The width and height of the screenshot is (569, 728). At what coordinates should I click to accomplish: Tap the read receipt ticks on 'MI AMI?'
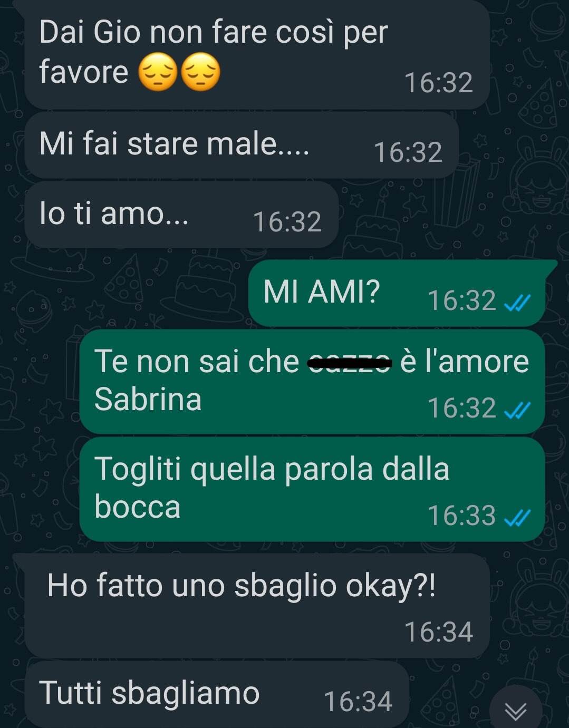coord(517,303)
